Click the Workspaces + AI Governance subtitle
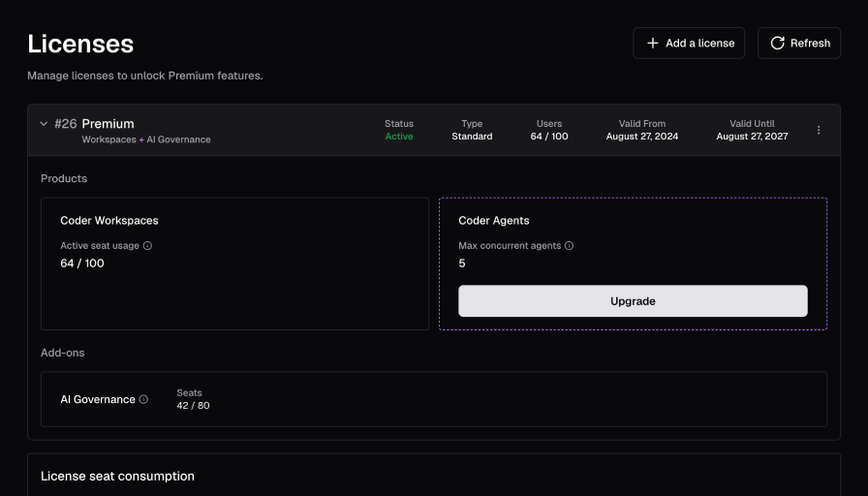The width and height of the screenshot is (868, 496). [x=146, y=139]
